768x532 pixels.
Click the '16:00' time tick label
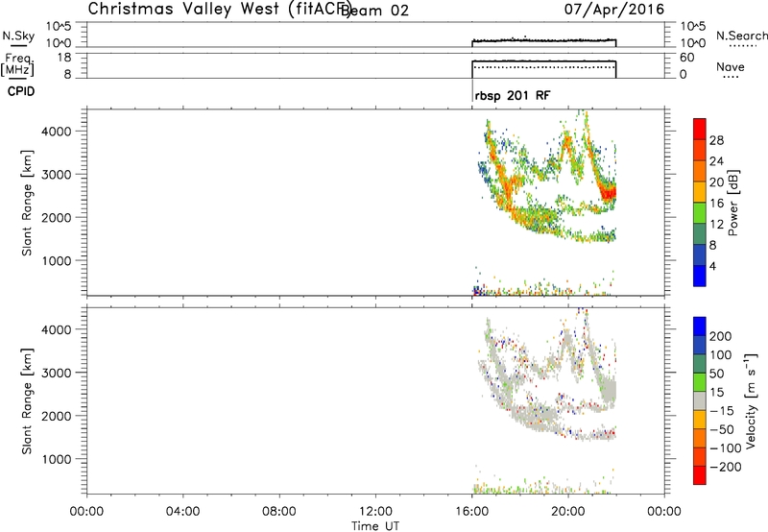click(471, 512)
